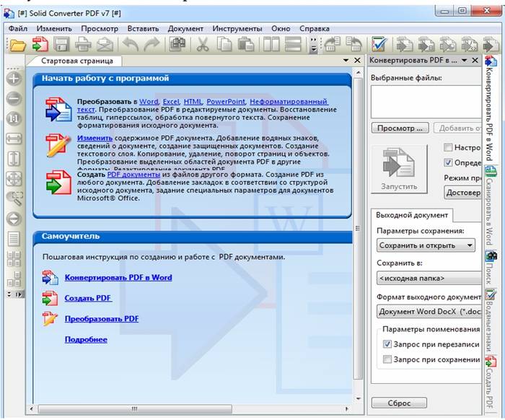
Task: Click the 'Просмотр ...' button
Action: pyautogui.click(x=400, y=128)
